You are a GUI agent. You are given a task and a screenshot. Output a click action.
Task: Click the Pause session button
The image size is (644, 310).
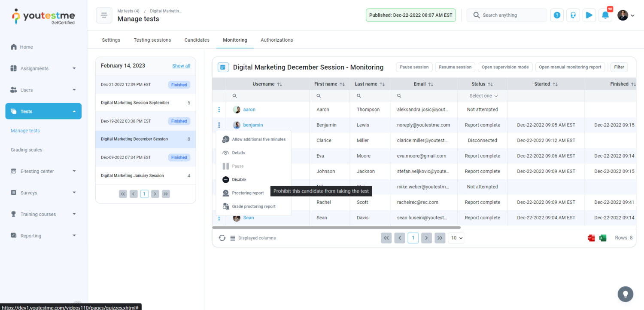(414, 67)
